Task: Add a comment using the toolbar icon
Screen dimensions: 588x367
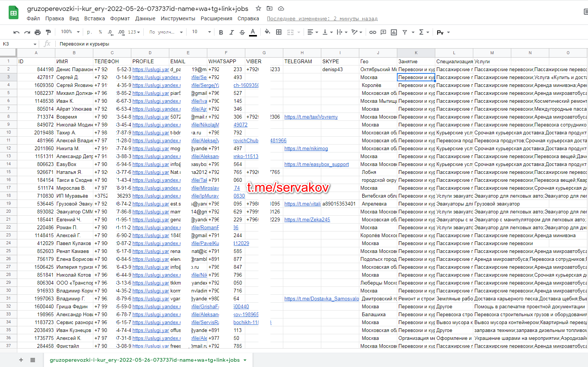Action: tap(383, 32)
